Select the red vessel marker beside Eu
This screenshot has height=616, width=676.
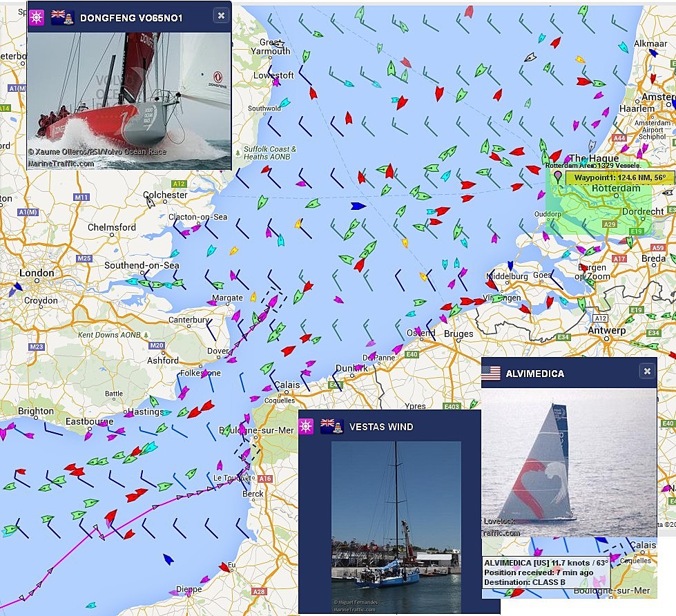[x=224, y=567]
